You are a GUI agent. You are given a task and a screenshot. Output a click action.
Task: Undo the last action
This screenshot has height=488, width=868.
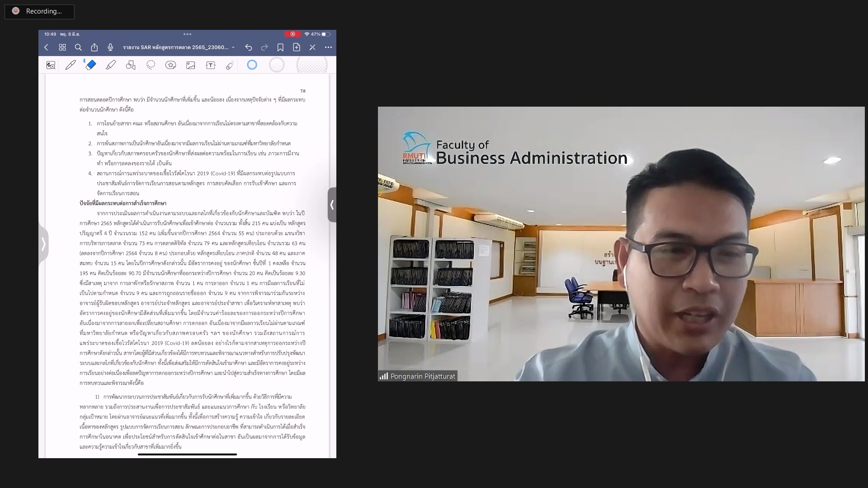tap(249, 47)
